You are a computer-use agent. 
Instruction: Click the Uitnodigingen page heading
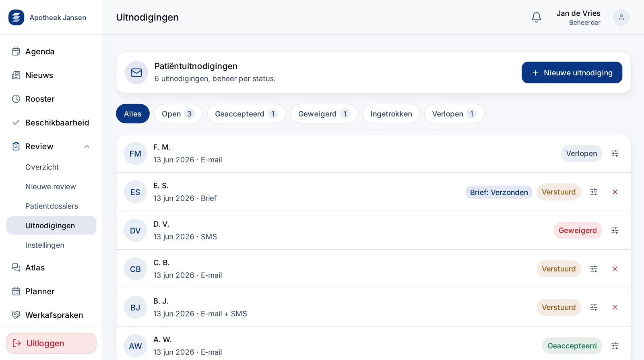(x=147, y=17)
